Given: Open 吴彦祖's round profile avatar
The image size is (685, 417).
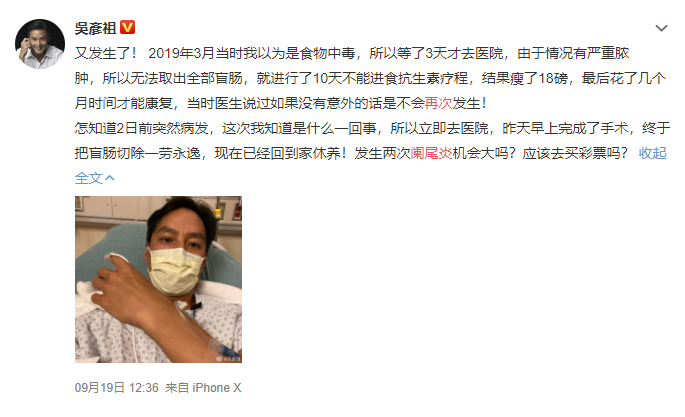Looking at the screenshot, I should coord(40,44).
